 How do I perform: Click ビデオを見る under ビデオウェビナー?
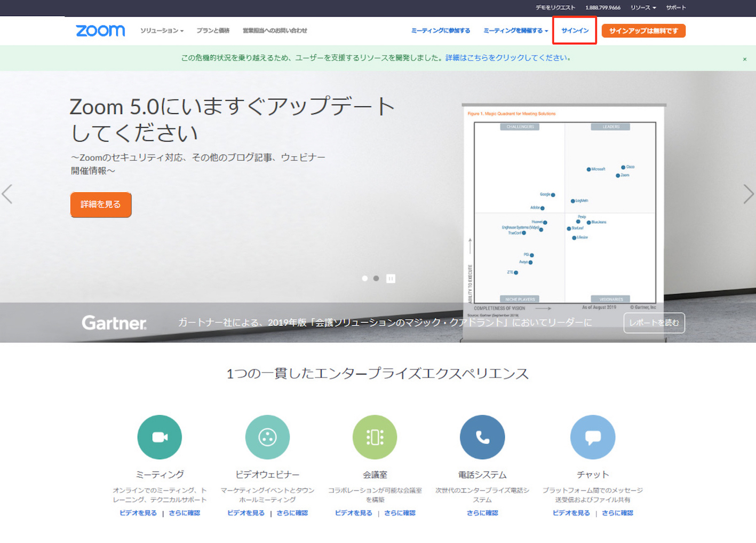[x=246, y=513]
